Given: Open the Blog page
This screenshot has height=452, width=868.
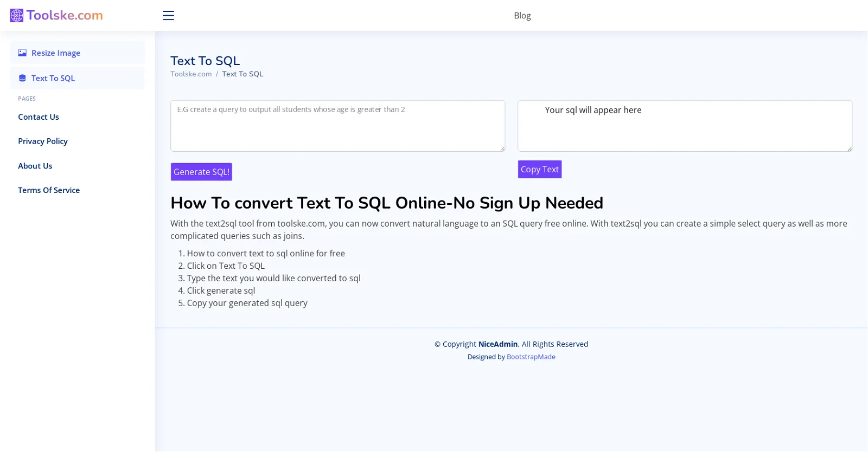Looking at the screenshot, I should 521,15.
